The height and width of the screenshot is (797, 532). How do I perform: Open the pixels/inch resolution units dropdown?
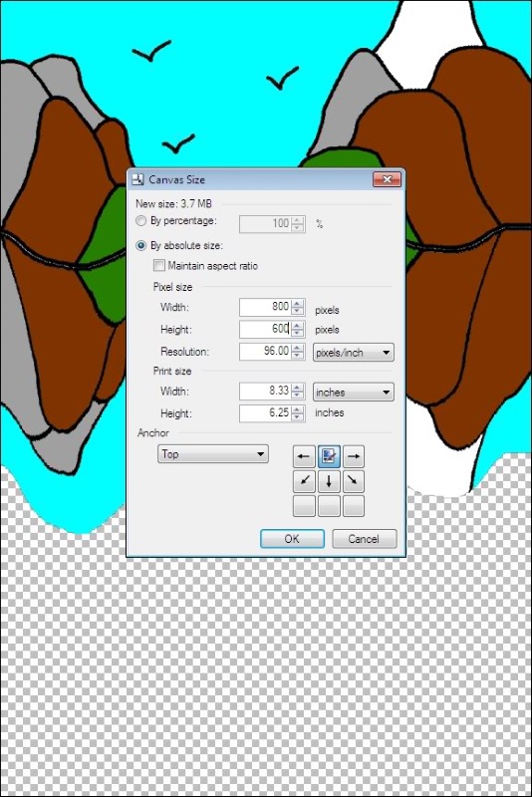click(353, 353)
